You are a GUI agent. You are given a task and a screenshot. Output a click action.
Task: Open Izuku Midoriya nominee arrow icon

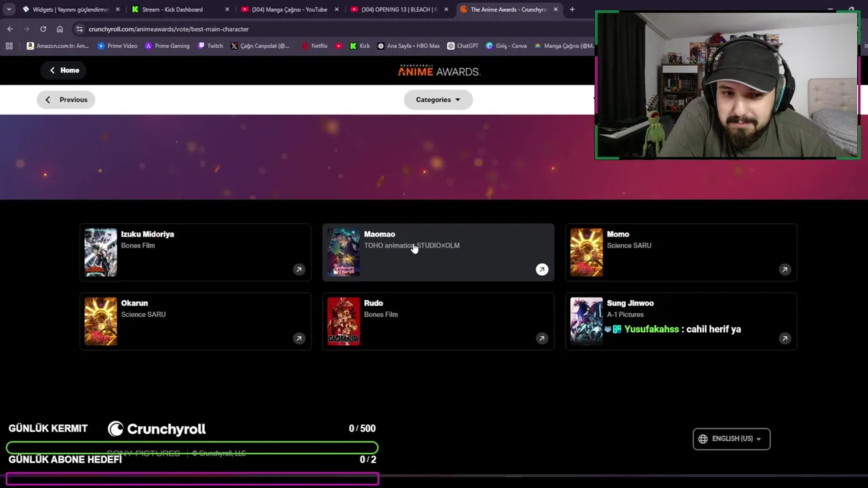pyautogui.click(x=299, y=270)
